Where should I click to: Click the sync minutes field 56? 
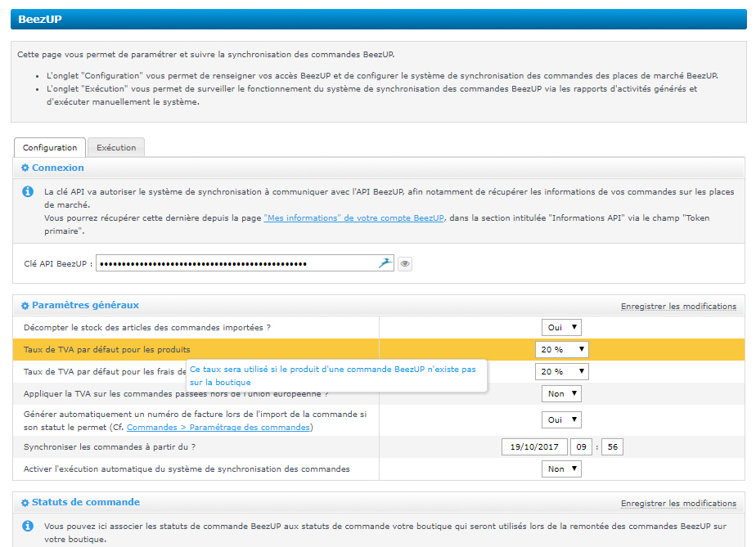612,446
